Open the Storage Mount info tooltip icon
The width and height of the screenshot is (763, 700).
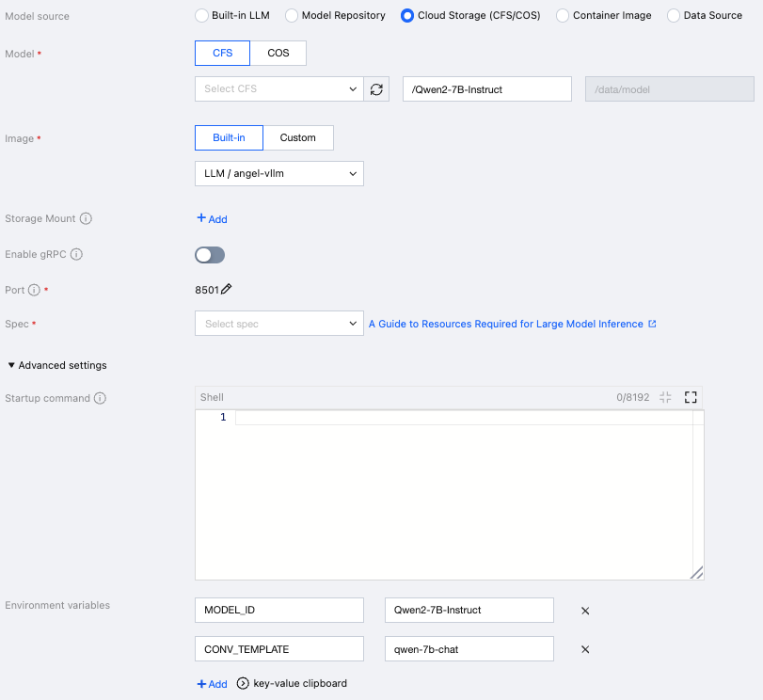(86, 218)
